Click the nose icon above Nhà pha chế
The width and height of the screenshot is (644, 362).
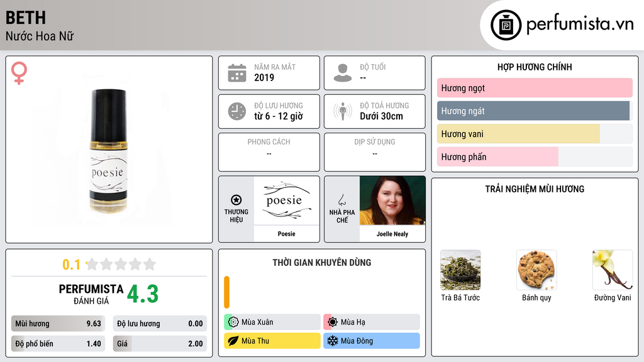(x=341, y=200)
